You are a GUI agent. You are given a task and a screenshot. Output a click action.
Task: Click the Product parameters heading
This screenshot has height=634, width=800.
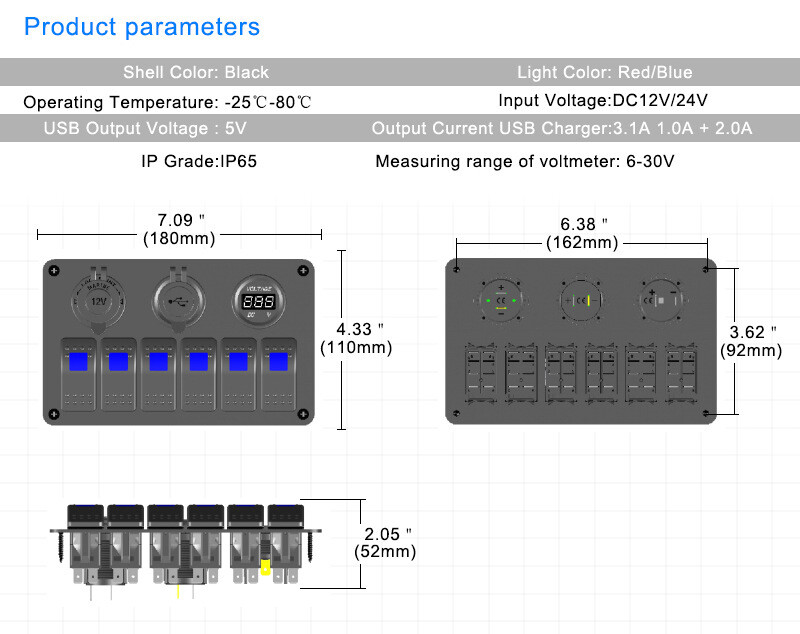click(x=142, y=27)
